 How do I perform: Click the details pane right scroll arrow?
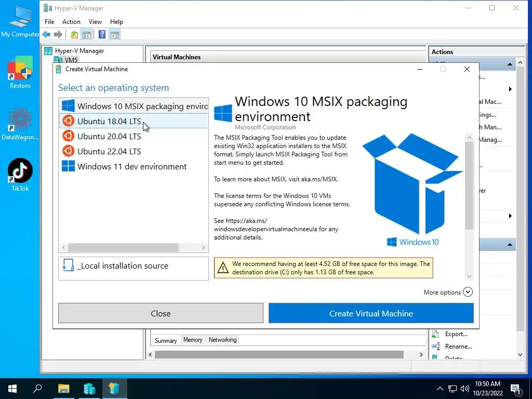(421, 354)
